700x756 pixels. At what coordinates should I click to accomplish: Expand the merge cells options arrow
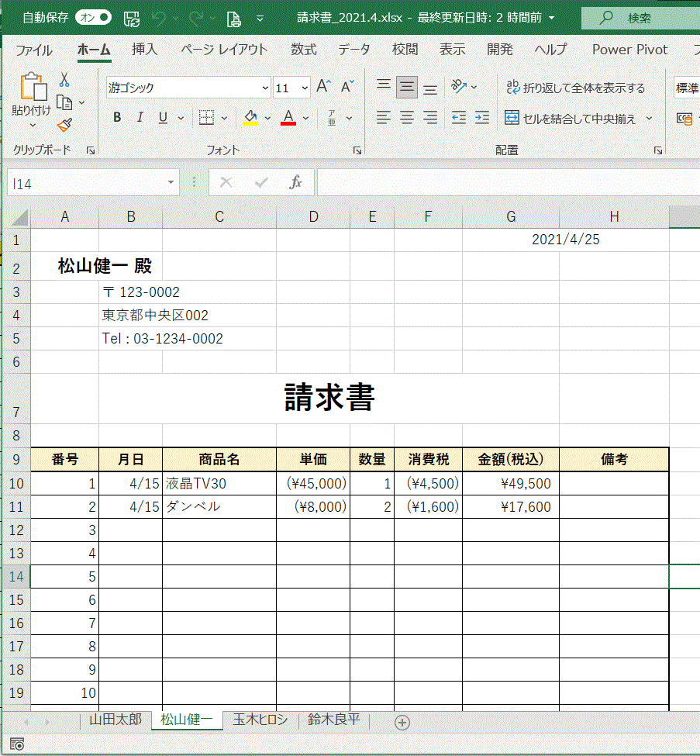649,118
